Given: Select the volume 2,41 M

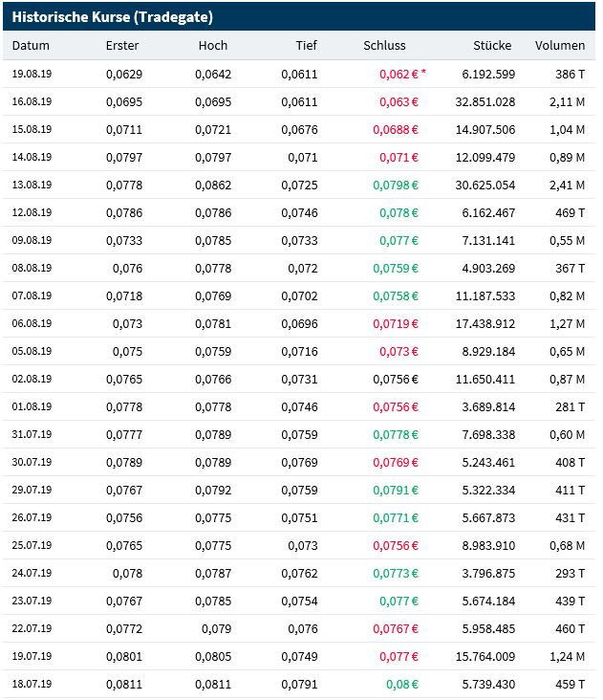Looking at the screenshot, I should [x=567, y=185].
